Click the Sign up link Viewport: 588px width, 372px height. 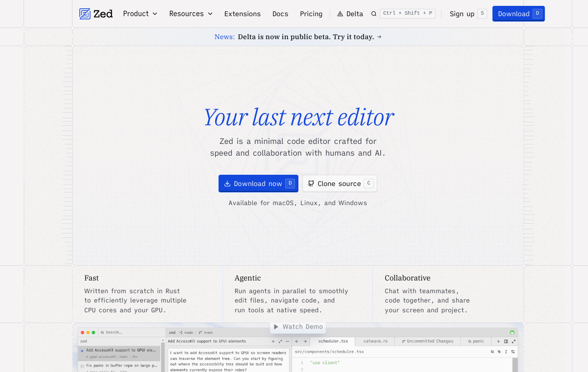[468, 14]
